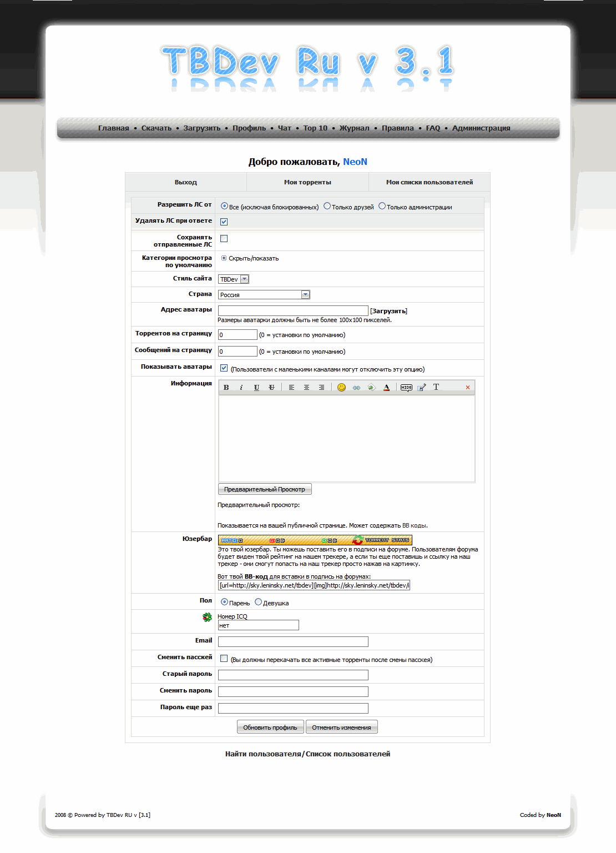The width and height of the screenshot is (616, 853).
Task: Click Обновить профиль button
Action: (x=270, y=727)
